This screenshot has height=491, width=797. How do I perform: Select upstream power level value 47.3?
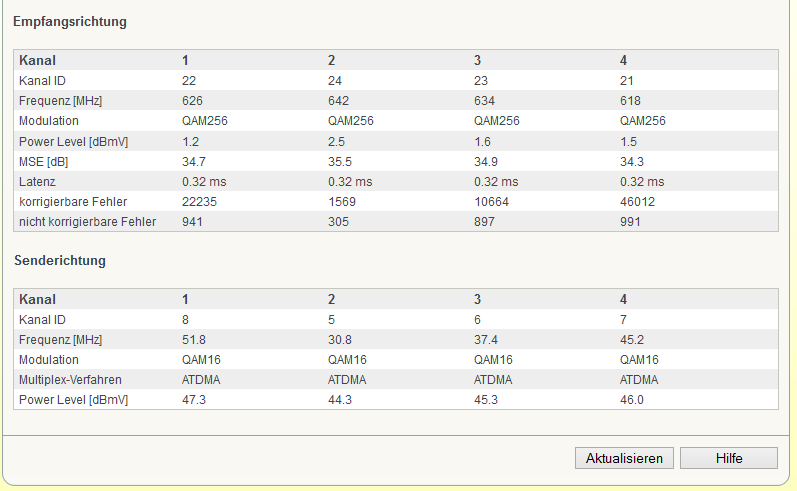coord(194,399)
